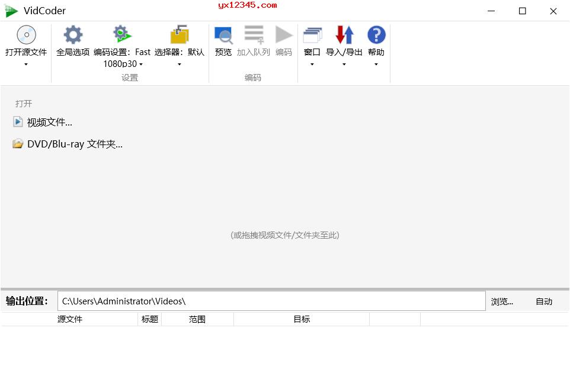
Task: Click the 自动 button
Action: point(544,301)
